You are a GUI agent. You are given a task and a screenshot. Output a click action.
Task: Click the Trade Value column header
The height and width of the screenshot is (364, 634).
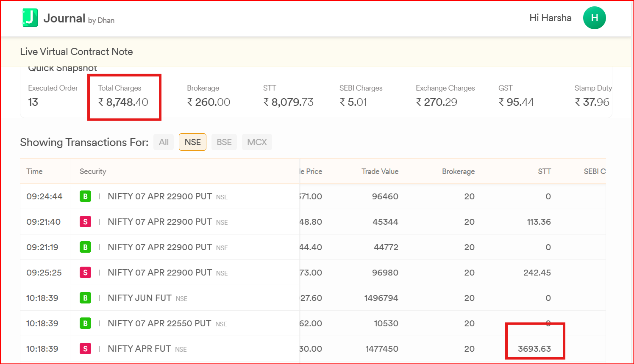coord(380,171)
